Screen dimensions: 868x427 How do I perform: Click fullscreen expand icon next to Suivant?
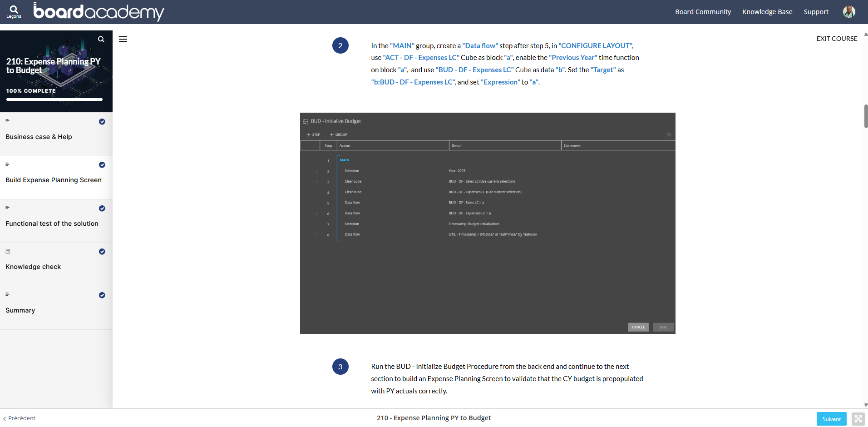pyautogui.click(x=858, y=419)
